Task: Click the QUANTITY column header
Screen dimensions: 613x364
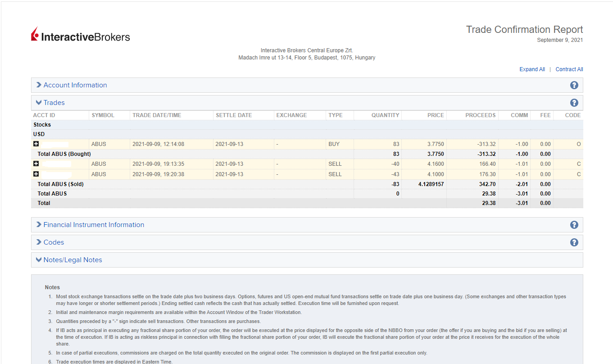Action: 385,115
